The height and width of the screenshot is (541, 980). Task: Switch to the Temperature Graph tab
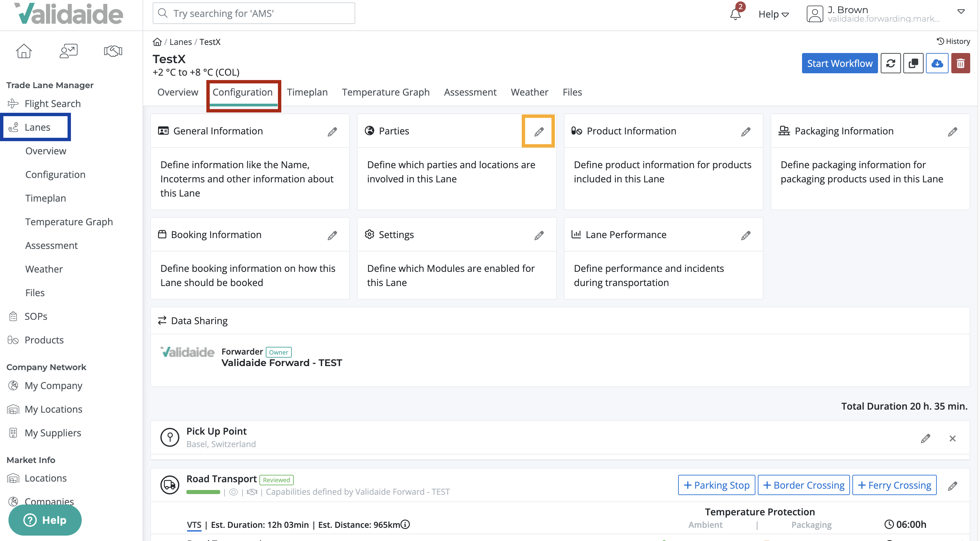[x=385, y=92]
